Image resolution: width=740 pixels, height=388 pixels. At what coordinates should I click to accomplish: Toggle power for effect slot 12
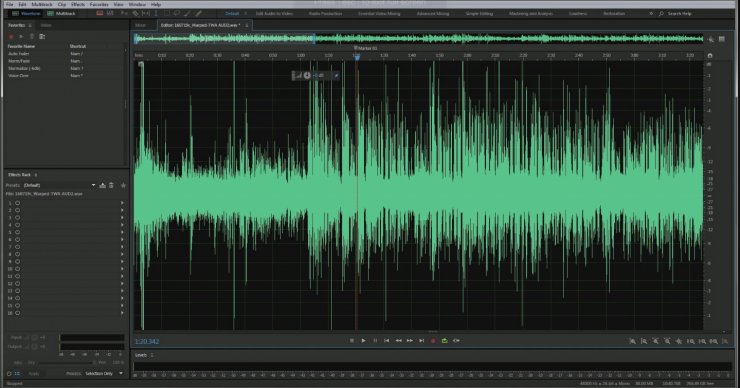pos(17,284)
